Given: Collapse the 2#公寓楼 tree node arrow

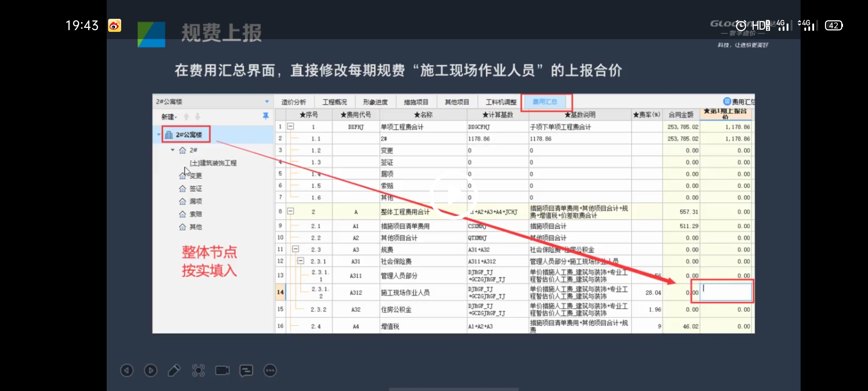Looking at the screenshot, I should [158, 135].
